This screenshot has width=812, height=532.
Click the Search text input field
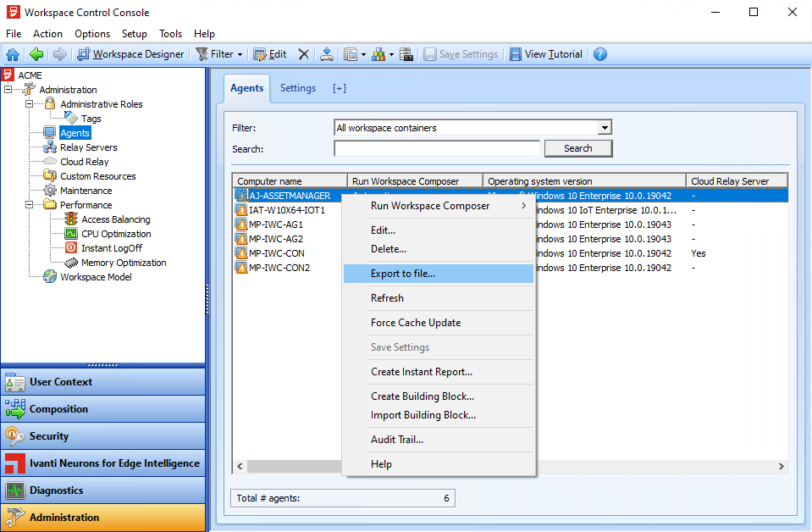[436, 148]
